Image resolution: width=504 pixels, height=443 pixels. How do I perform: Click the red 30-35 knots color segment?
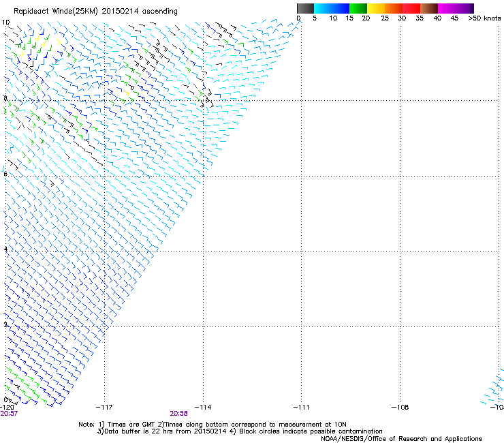click(411, 8)
